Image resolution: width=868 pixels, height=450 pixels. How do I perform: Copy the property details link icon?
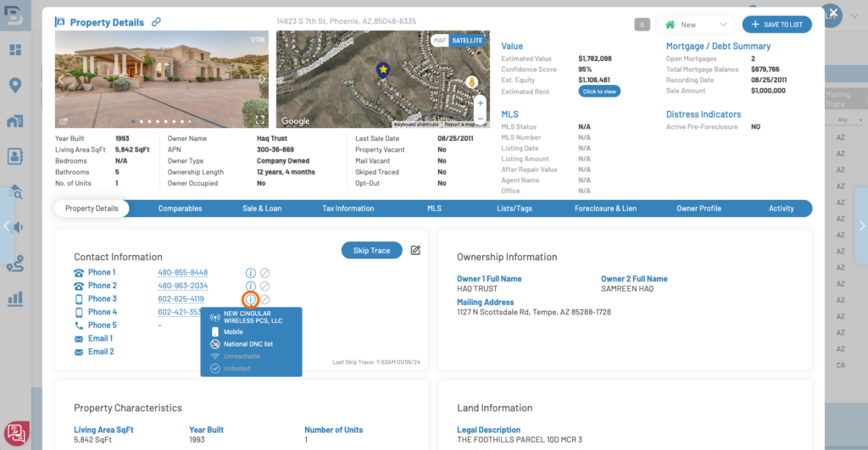[x=156, y=23]
